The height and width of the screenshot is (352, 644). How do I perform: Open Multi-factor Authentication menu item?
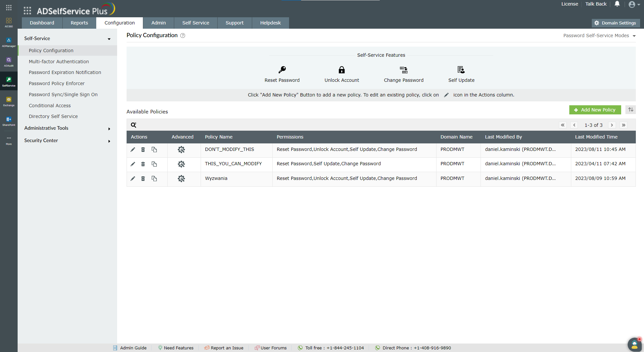(59, 62)
